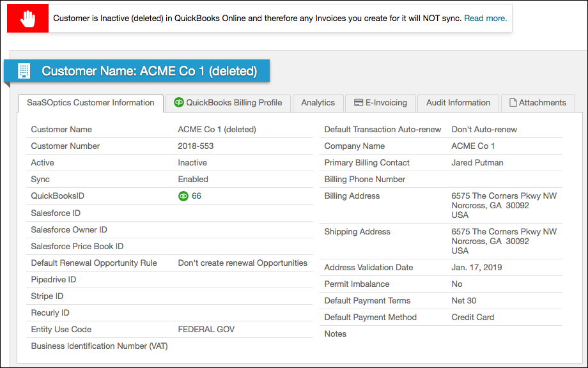
Task: Click the document icon on Attachments tab
Action: point(513,102)
